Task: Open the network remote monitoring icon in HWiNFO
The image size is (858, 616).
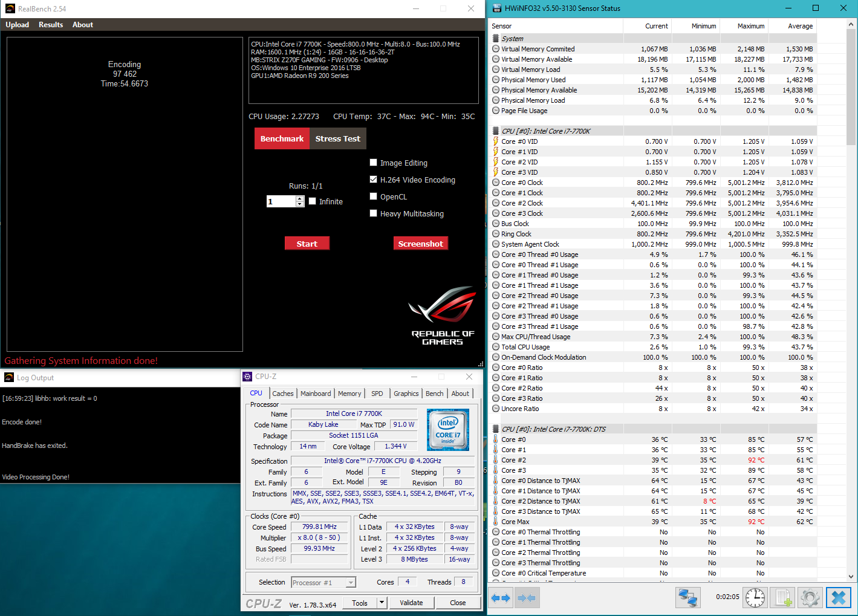Action: click(x=688, y=597)
